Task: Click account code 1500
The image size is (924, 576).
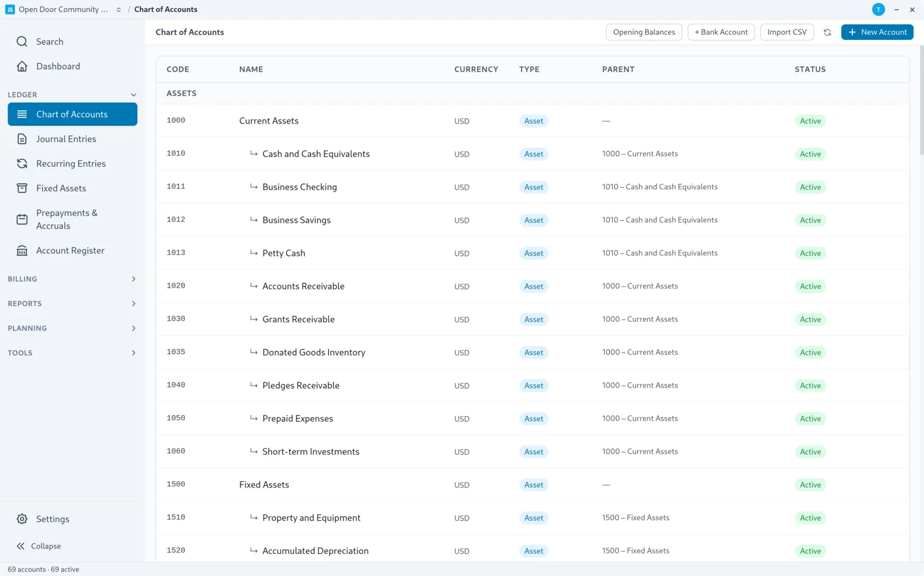Action: pyautogui.click(x=176, y=485)
